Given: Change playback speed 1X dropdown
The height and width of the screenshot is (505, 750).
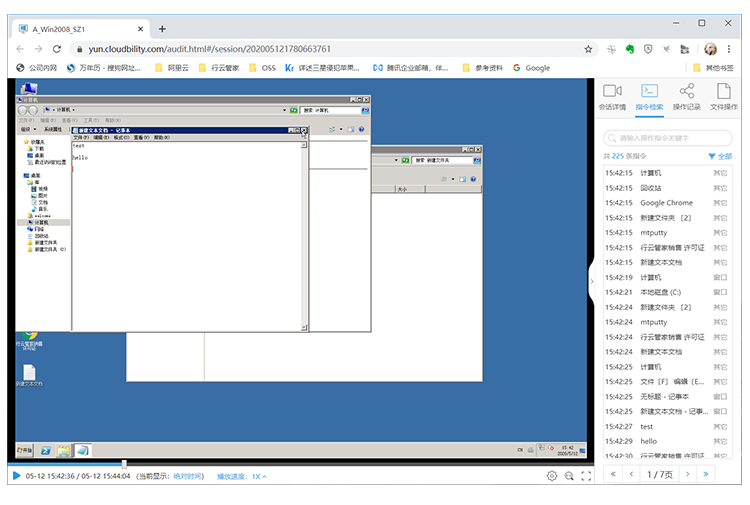Looking at the screenshot, I should pos(260,477).
